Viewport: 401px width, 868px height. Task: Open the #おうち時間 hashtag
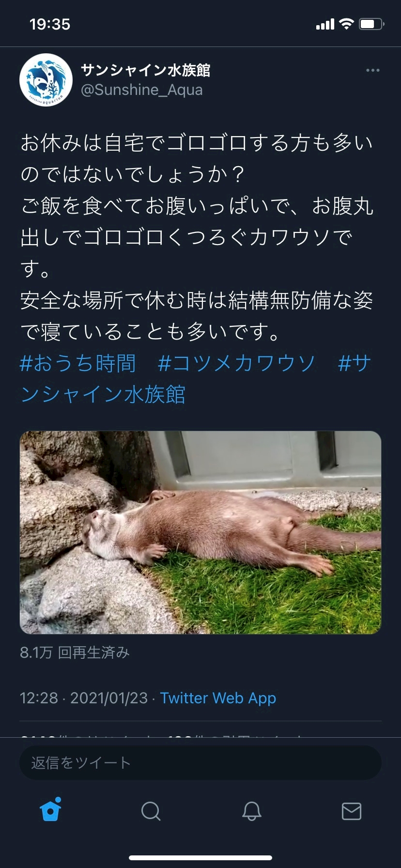point(77,363)
